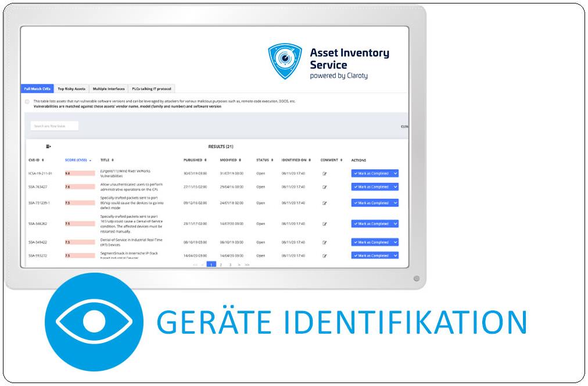Mark SSA-349422 as completed
The image size is (588, 386).
[x=371, y=242]
